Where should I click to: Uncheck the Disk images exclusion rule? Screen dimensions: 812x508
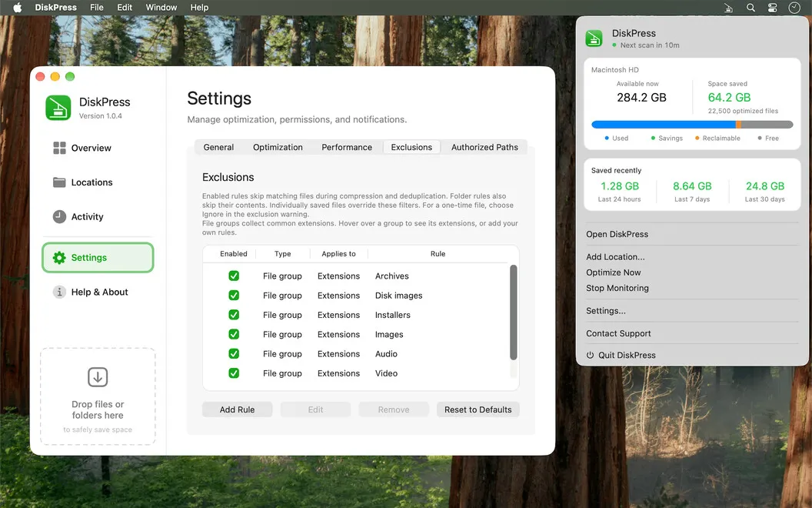tap(234, 296)
